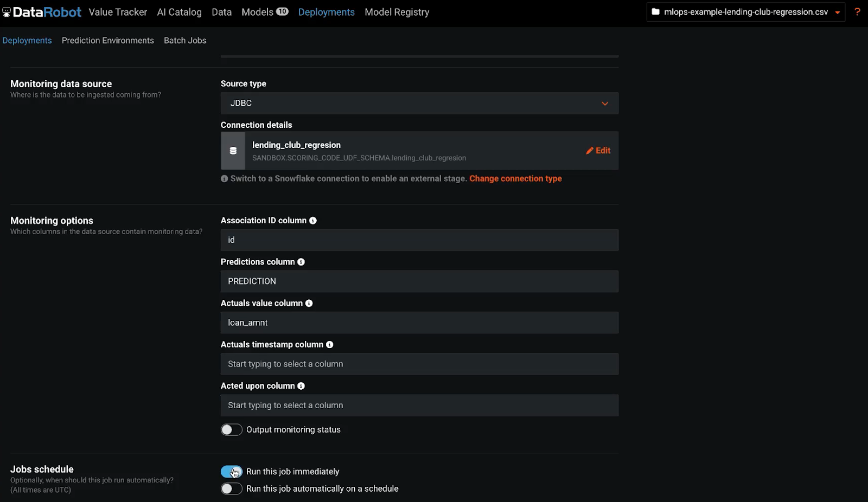This screenshot has width=868, height=502.
Task: Toggle Output monitoring status on
Action: click(x=231, y=429)
